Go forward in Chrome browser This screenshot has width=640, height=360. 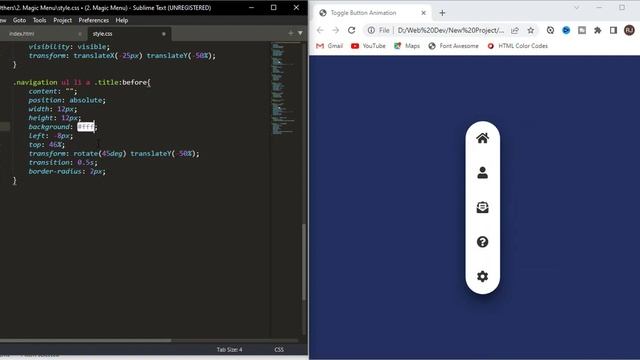[x=336, y=30]
